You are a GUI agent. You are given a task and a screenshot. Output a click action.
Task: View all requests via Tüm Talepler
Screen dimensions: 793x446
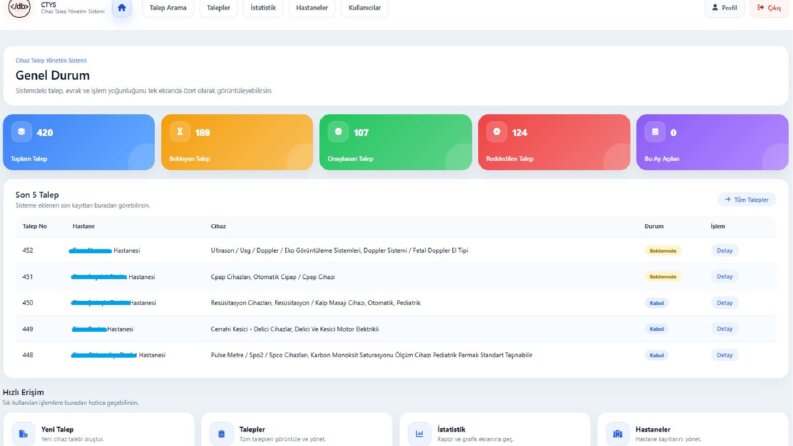click(x=746, y=200)
